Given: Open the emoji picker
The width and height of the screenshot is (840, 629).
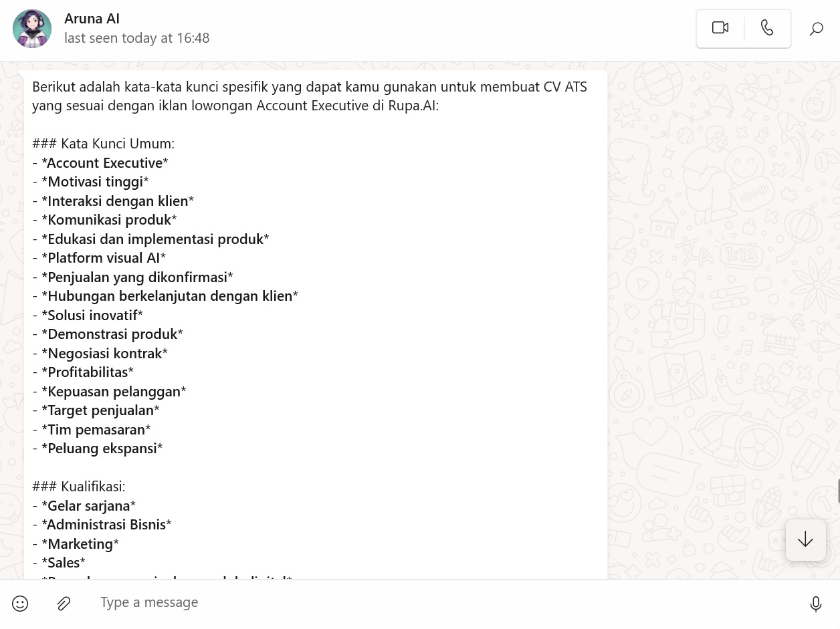Looking at the screenshot, I should [x=20, y=604].
